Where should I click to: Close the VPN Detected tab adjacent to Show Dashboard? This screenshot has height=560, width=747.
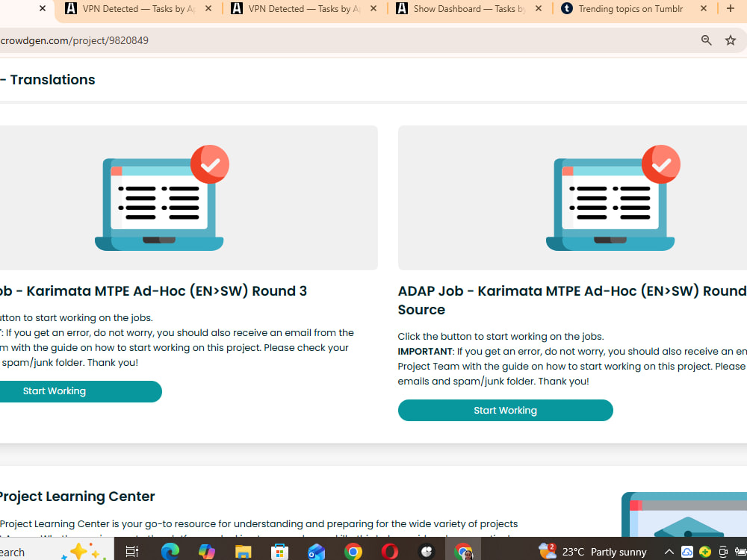373,8
